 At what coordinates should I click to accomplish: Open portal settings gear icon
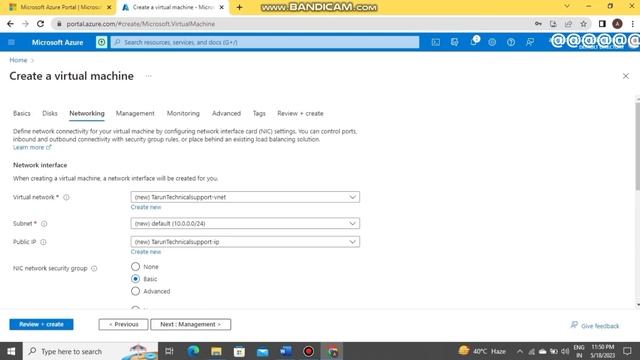tap(492, 42)
